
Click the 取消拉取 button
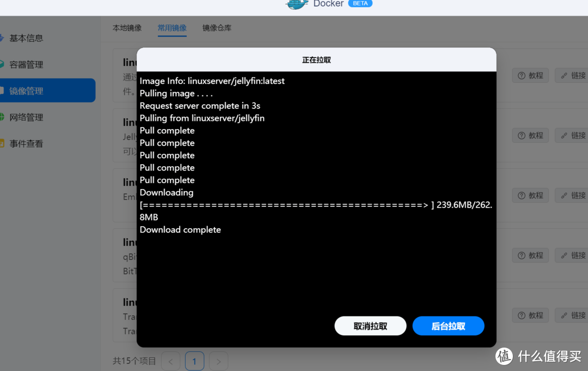(370, 326)
